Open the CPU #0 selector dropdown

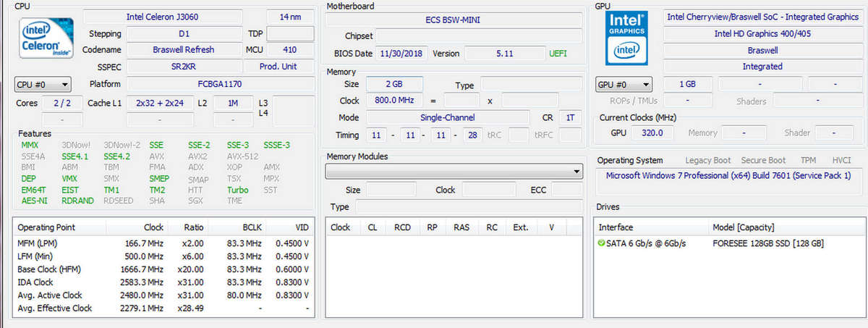click(x=43, y=84)
